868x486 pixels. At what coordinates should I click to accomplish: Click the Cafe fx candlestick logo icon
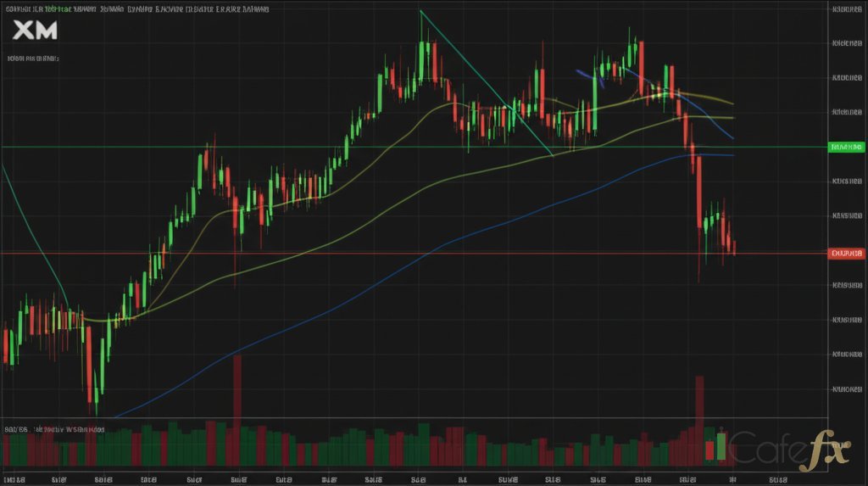(x=715, y=448)
